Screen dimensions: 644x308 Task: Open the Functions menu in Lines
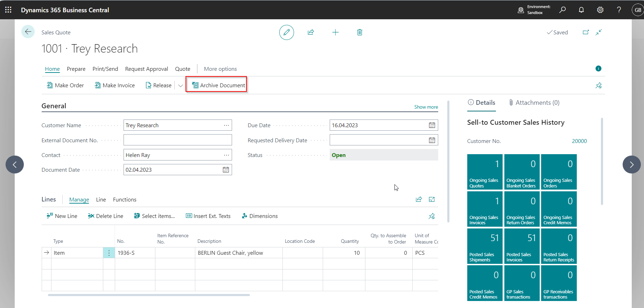(125, 200)
